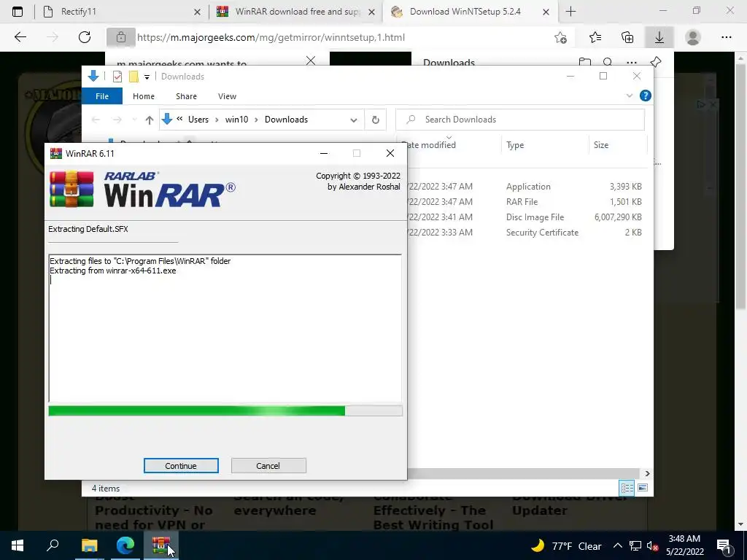The height and width of the screenshot is (560, 747).
Task: Open Edge Collections icon
Action: point(627,37)
